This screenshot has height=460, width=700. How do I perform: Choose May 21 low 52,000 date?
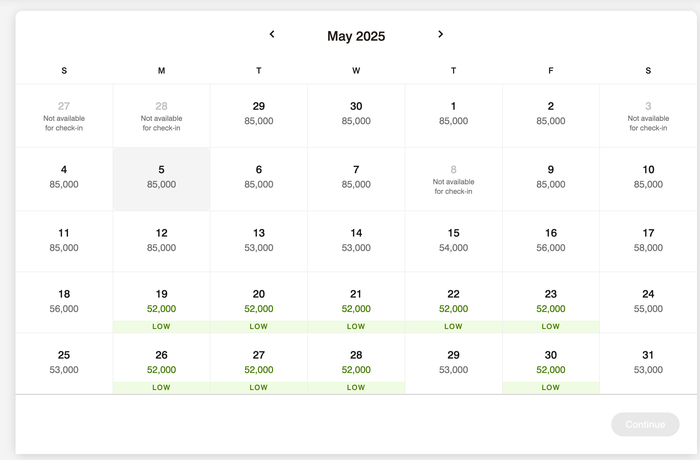point(356,302)
